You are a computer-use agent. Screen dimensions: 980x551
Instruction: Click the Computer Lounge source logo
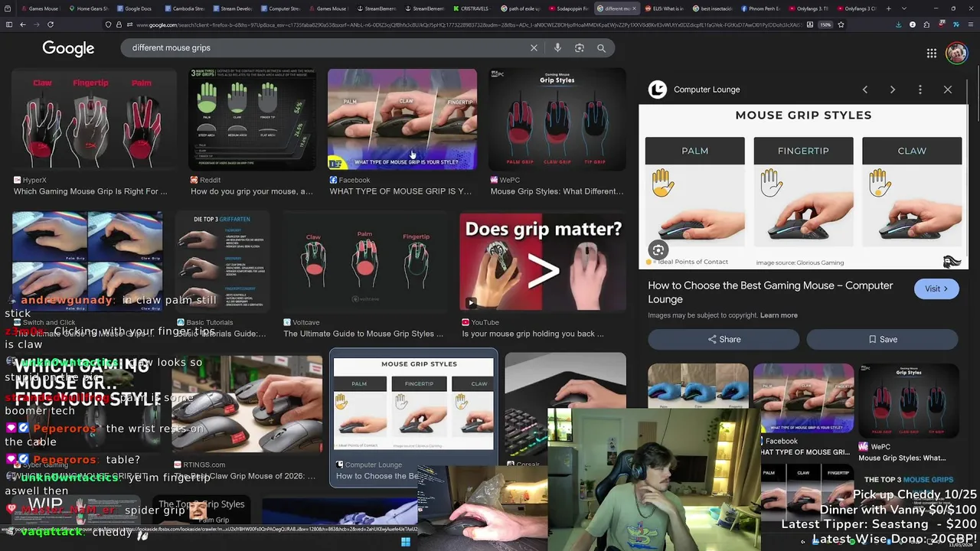(x=658, y=90)
